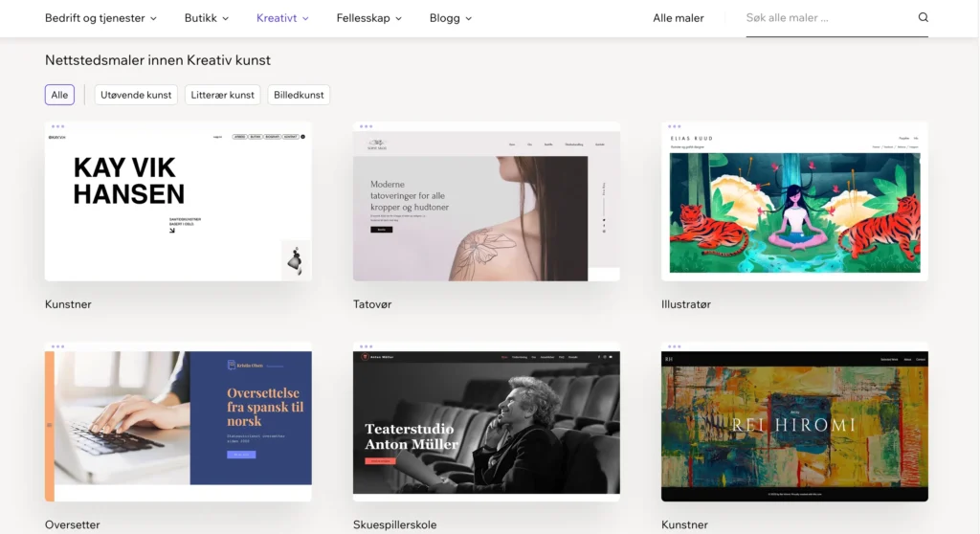Click the search magnifier icon

pos(923,17)
